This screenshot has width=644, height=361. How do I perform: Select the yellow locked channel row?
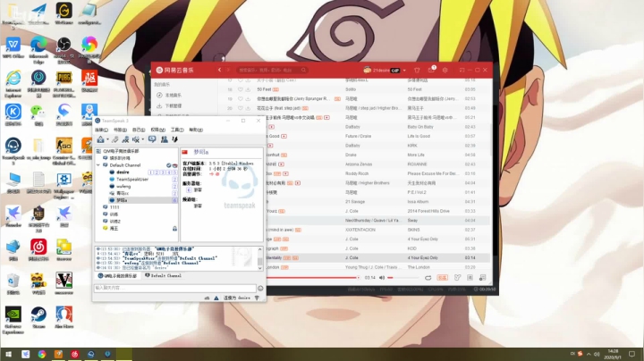click(137, 229)
